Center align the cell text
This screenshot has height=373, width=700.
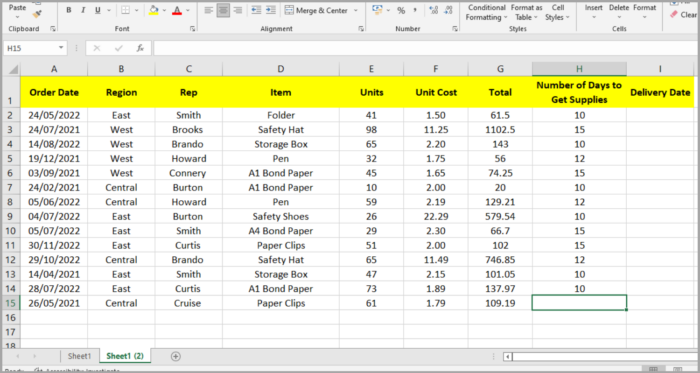coord(223,10)
